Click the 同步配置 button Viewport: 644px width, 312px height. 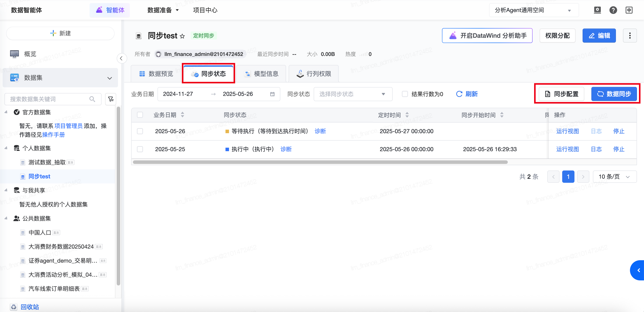click(x=562, y=94)
